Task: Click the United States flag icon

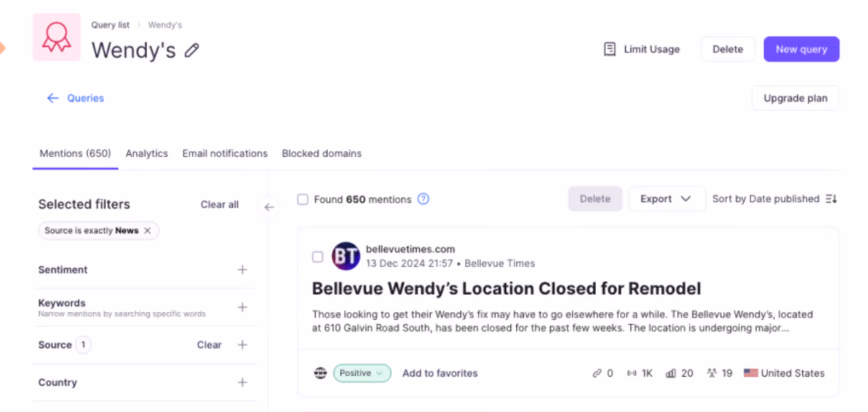Action: point(751,373)
